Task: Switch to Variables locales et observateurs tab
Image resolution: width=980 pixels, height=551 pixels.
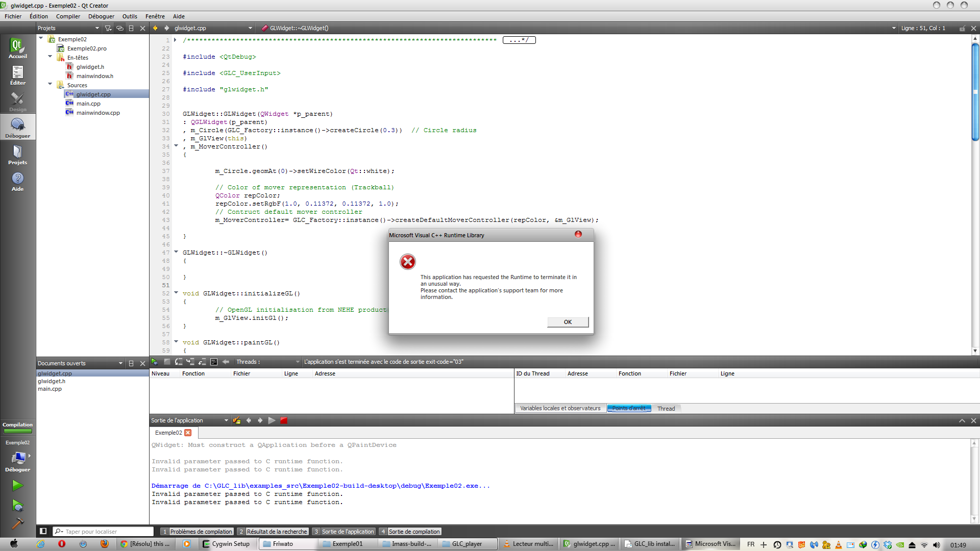Action: point(560,408)
